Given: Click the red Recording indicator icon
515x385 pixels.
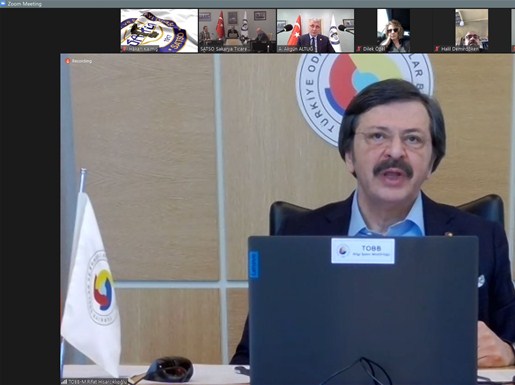Looking at the screenshot, I should pos(68,61).
